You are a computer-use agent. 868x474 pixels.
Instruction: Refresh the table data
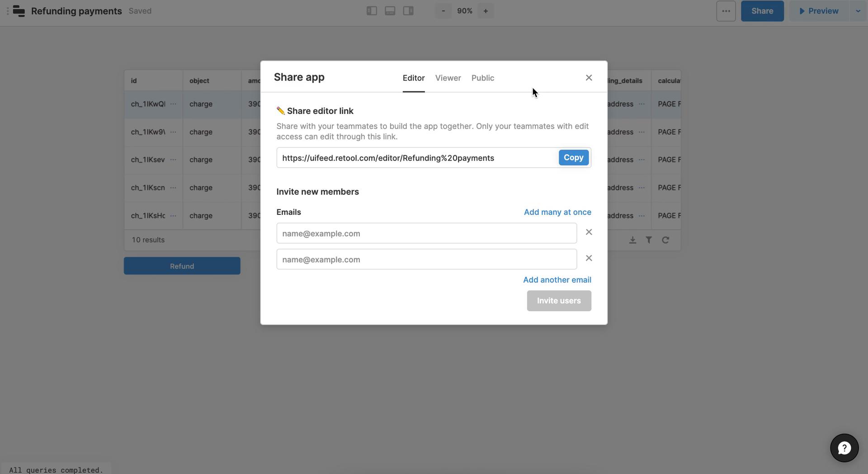(665, 240)
